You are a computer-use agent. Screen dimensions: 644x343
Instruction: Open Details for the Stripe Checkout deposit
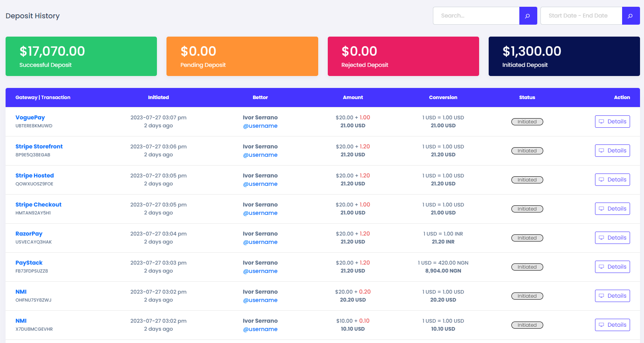pyautogui.click(x=612, y=209)
